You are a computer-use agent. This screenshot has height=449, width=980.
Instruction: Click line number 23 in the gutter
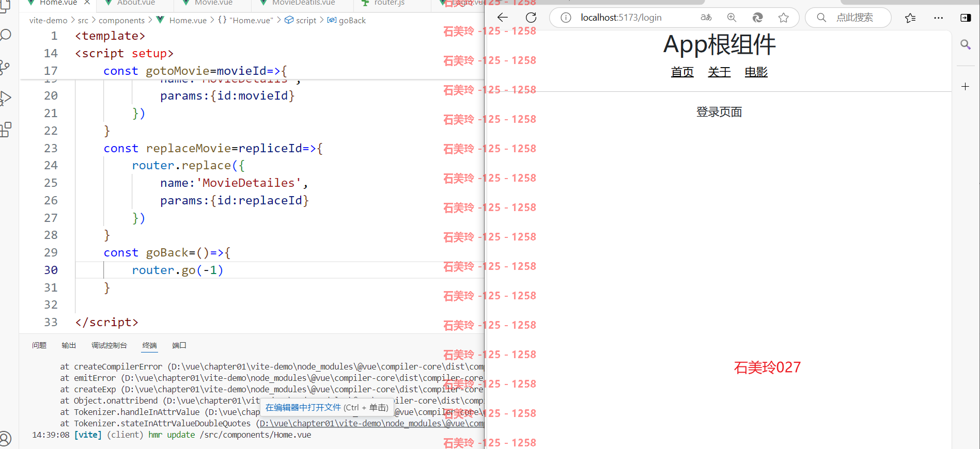[x=51, y=148]
